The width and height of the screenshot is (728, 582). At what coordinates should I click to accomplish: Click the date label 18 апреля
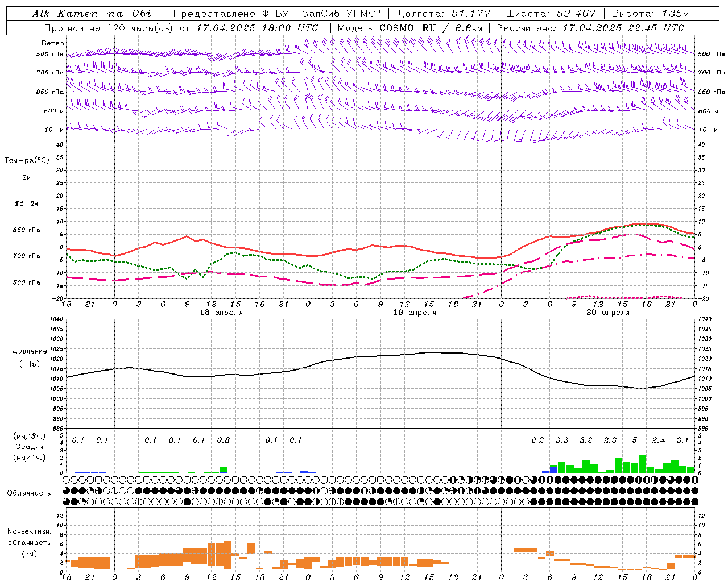(x=221, y=313)
